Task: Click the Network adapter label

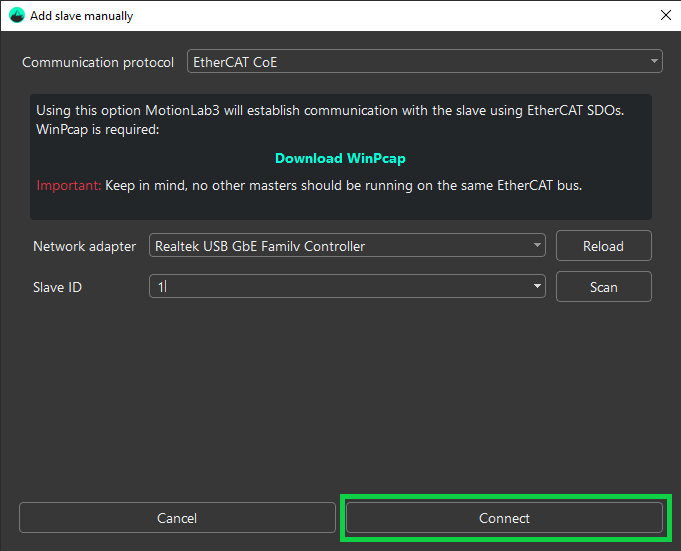Action: pos(84,246)
